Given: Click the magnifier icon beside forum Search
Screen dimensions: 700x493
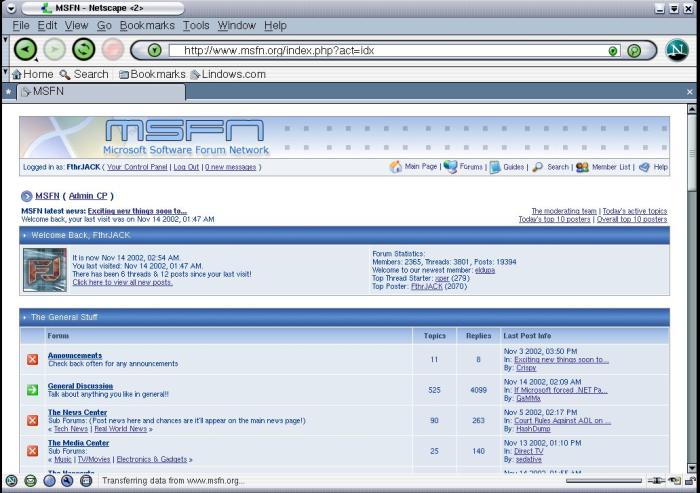Looking at the screenshot, I should click(x=538, y=167).
